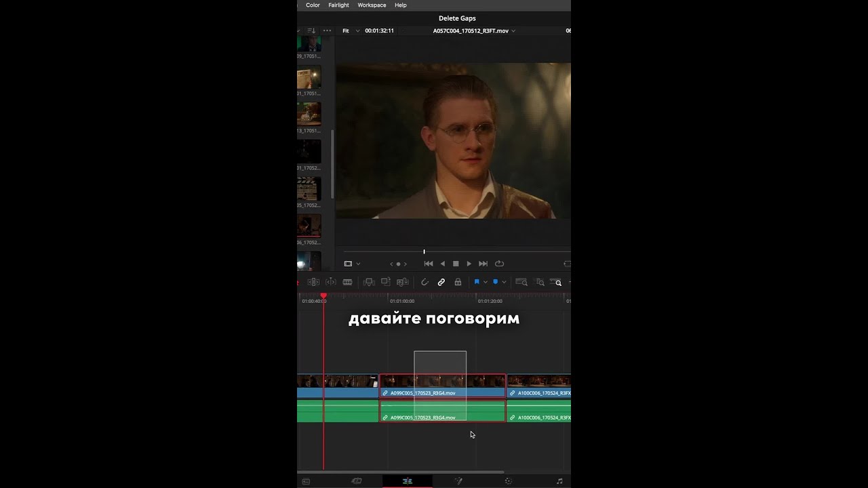The image size is (868, 488).
Task: Open the Help menu
Action: coord(401,5)
